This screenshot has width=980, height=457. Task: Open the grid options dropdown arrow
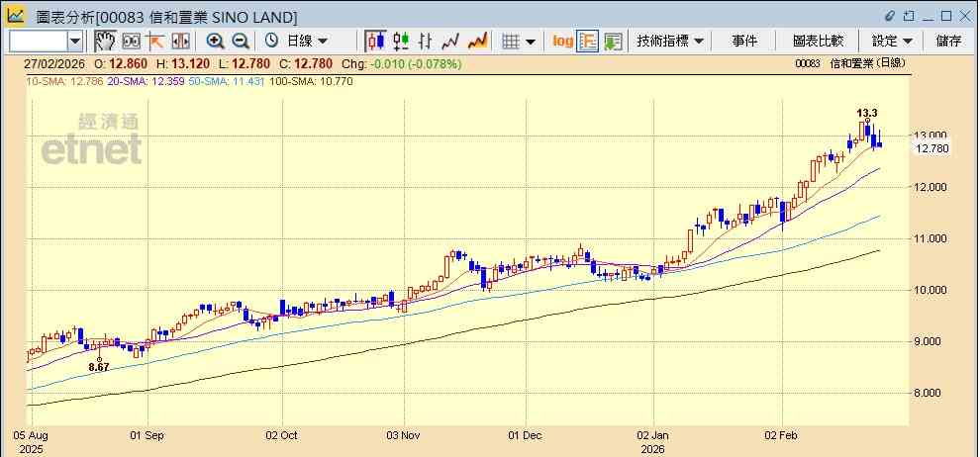tap(531, 42)
